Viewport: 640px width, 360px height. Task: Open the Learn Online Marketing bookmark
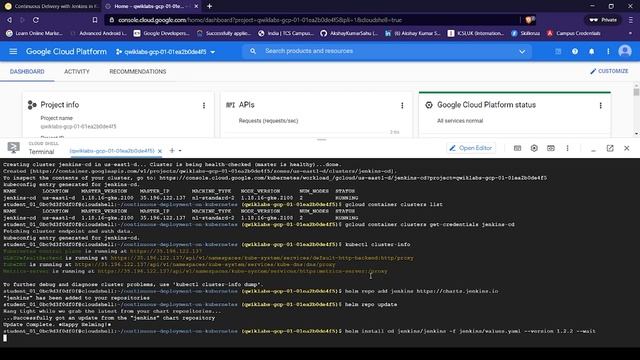[34, 33]
